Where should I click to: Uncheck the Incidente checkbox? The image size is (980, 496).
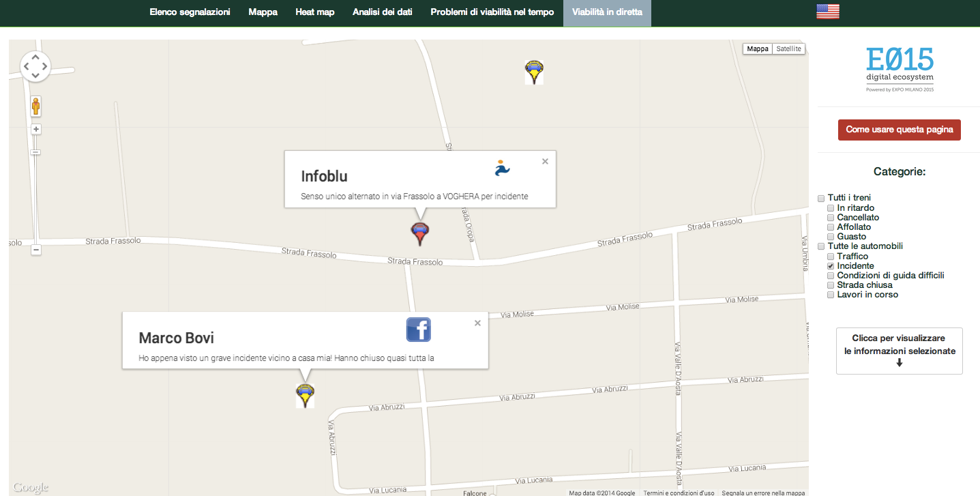(831, 266)
